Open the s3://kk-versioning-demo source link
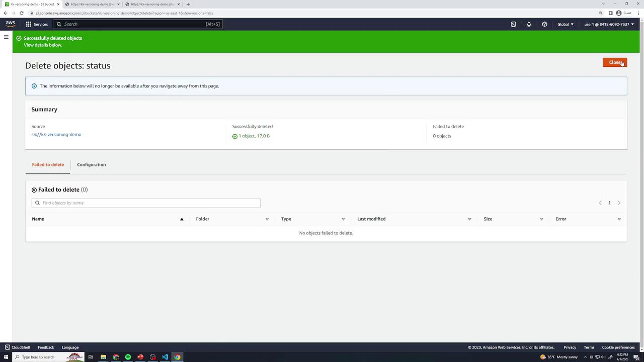 [56, 135]
